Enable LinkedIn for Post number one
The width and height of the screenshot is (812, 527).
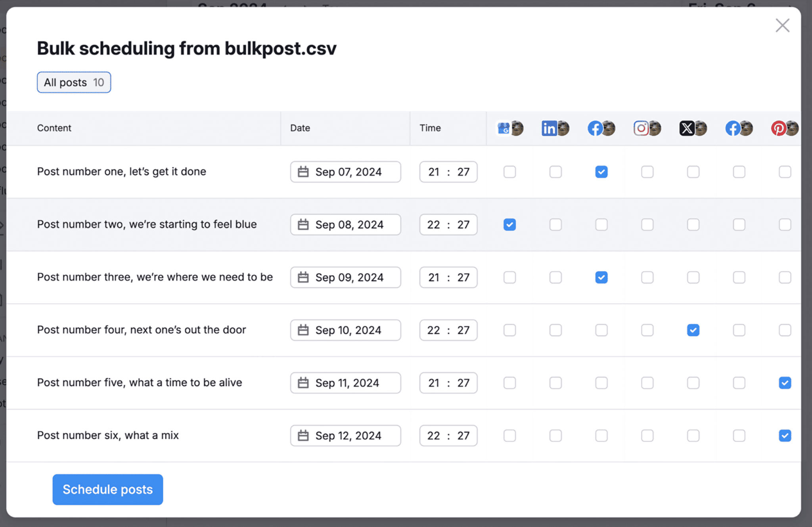pos(555,172)
